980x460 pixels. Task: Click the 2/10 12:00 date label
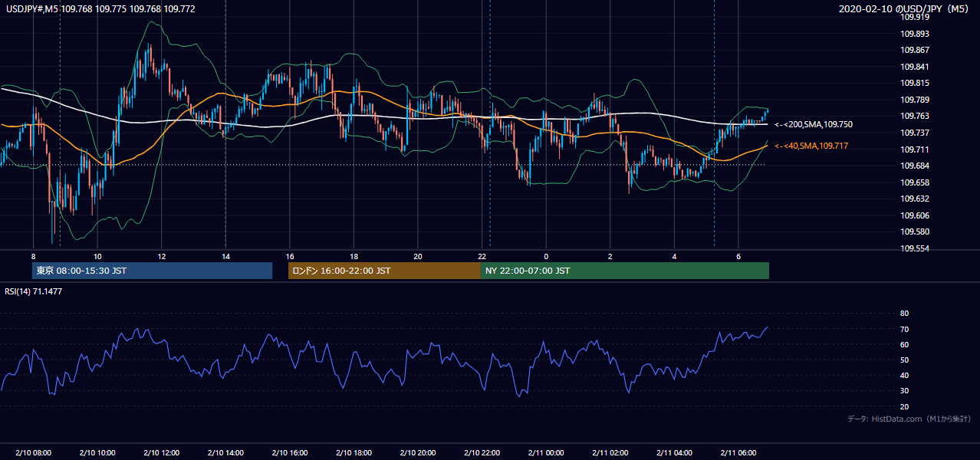point(161,452)
